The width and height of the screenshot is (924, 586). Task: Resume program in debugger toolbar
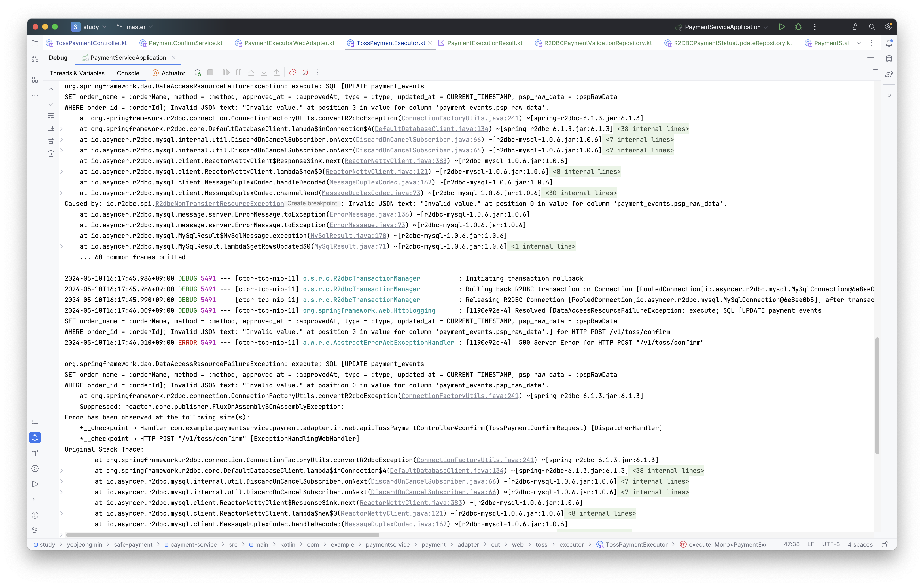[226, 73]
